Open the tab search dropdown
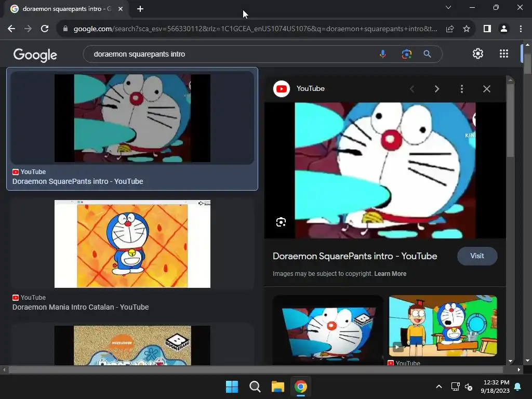 tap(448, 7)
